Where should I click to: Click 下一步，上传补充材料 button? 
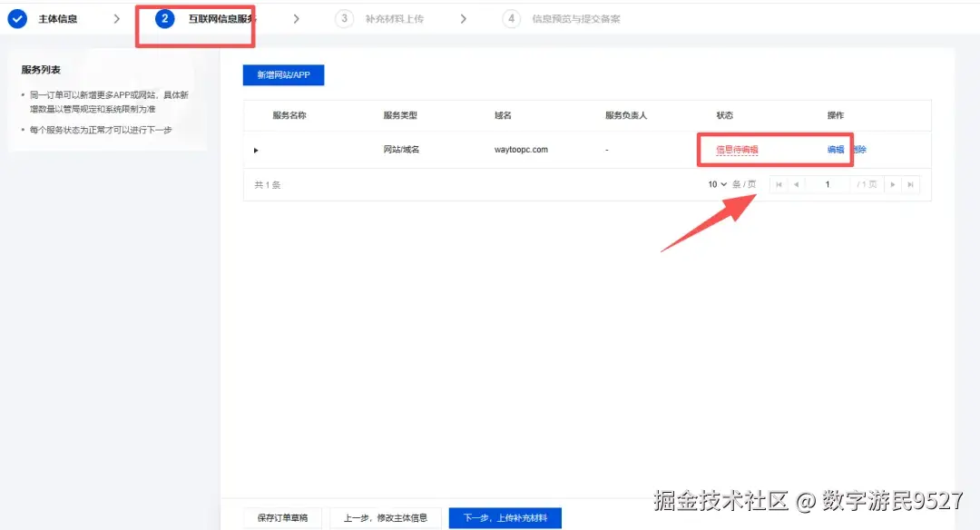click(x=505, y=516)
